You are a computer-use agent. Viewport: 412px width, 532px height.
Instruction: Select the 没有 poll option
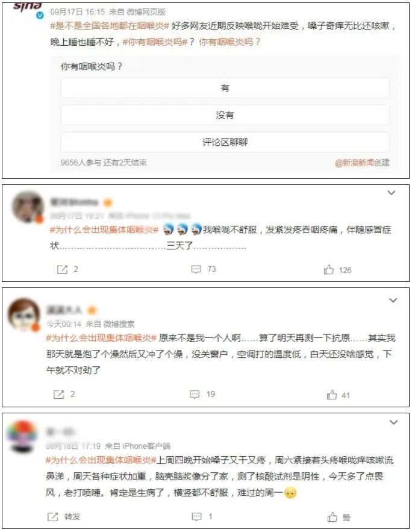225,115
